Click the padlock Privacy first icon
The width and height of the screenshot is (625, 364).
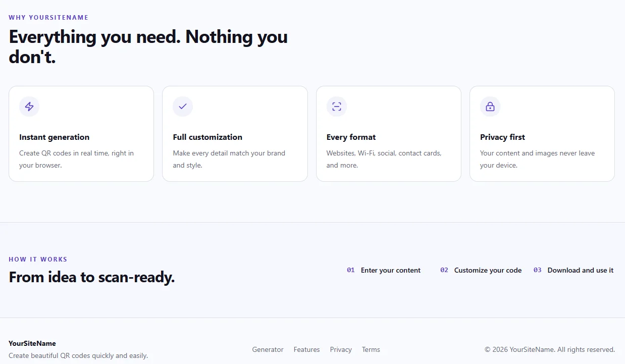click(490, 107)
